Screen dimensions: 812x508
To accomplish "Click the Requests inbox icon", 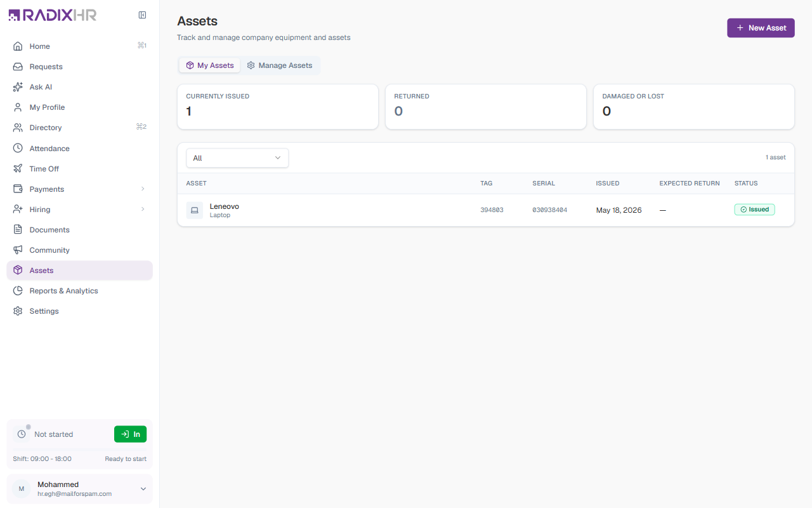I will pyautogui.click(x=18, y=67).
